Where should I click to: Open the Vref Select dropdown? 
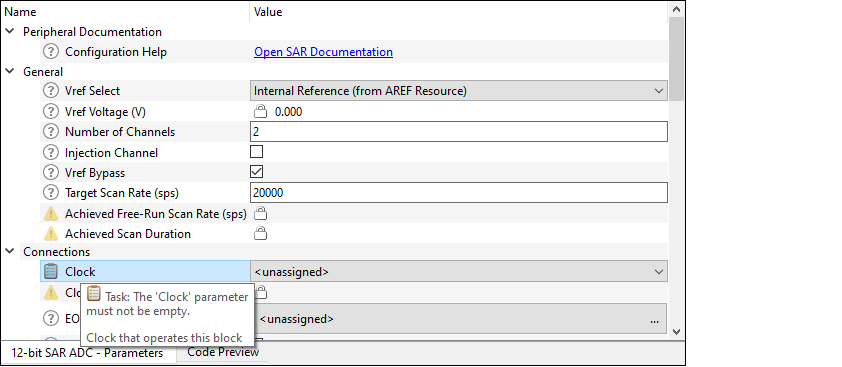[459, 91]
